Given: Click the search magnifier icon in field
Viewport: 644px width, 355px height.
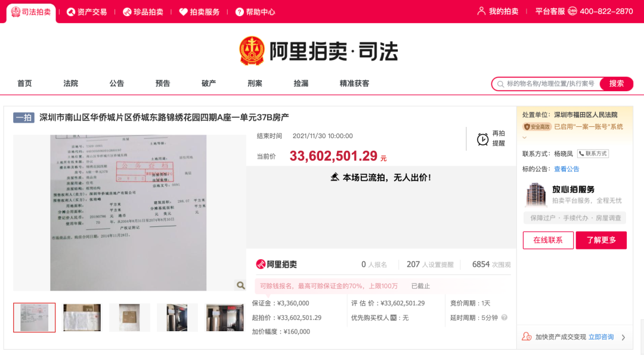Looking at the screenshot, I should coord(500,84).
